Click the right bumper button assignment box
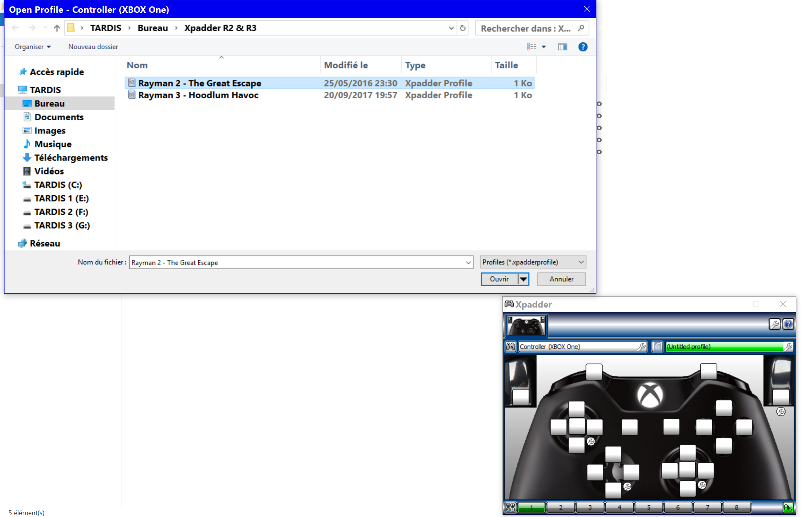812x517 pixels. click(x=709, y=371)
